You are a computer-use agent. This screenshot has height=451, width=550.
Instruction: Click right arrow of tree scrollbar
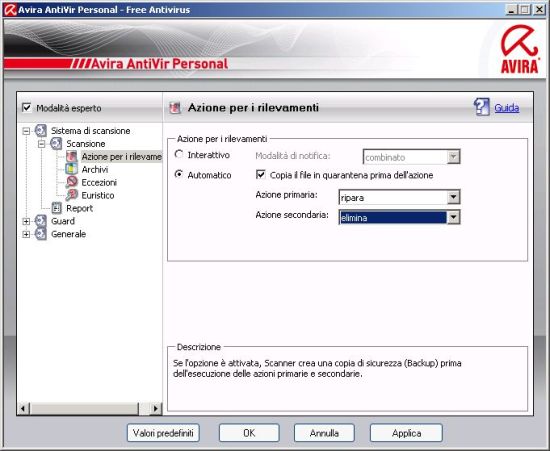pos(156,408)
